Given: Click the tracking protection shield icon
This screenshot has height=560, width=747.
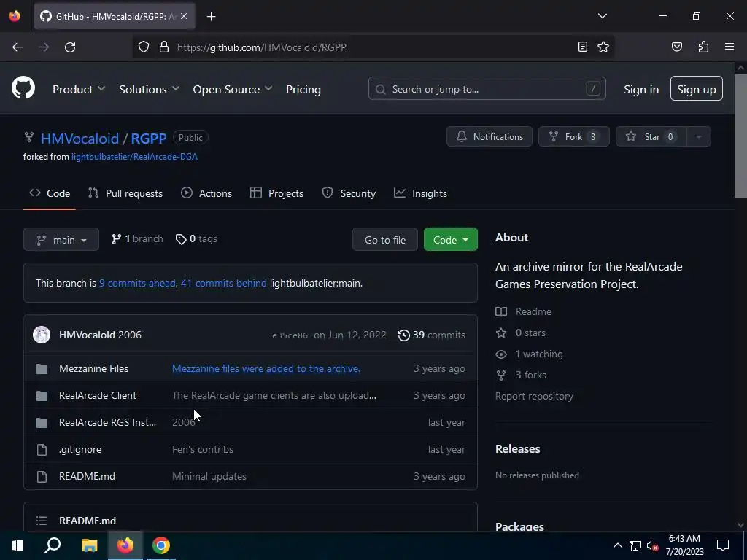Looking at the screenshot, I should click(144, 47).
